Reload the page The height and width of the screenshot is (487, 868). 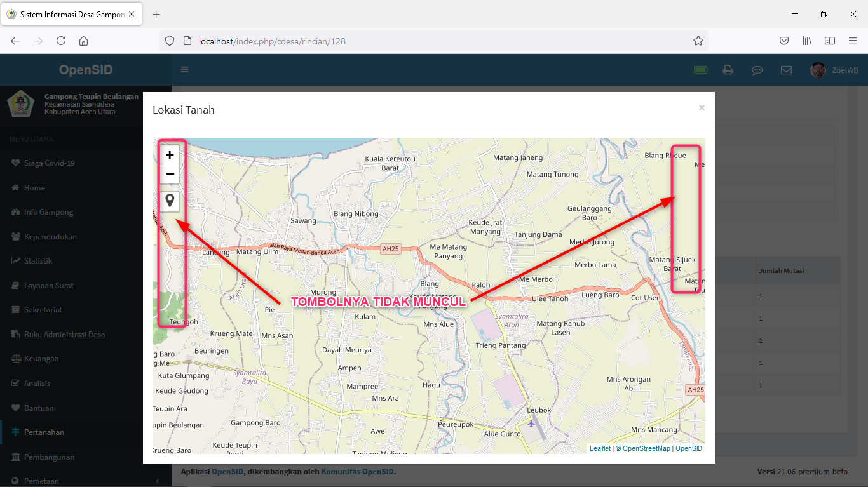click(61, 41)
